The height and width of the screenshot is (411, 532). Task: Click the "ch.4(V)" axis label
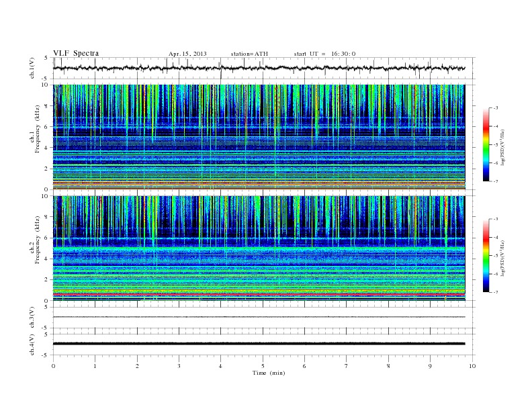coord(32,345)
